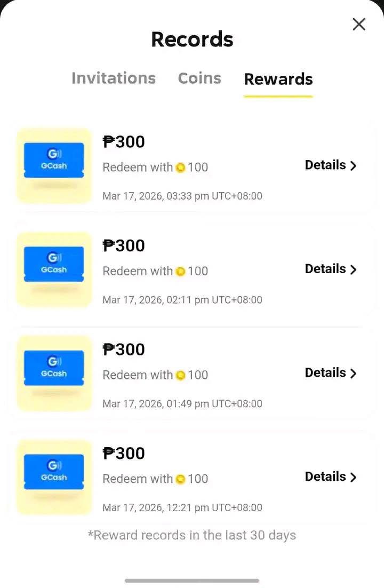The image size is (384, 588).
Task: Click coin icon in 02:11 pm reward row
Action: pyautogui.click(x=181, y=272)
